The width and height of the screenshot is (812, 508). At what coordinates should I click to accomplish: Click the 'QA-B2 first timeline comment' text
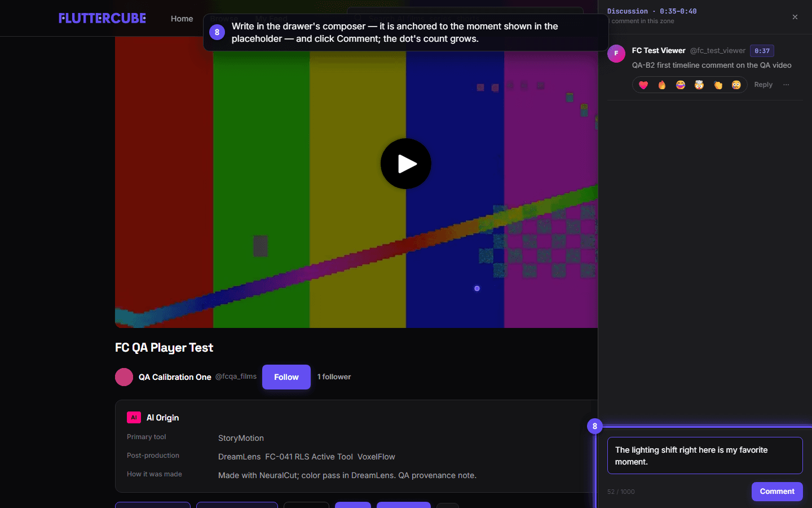click(712, 65)
